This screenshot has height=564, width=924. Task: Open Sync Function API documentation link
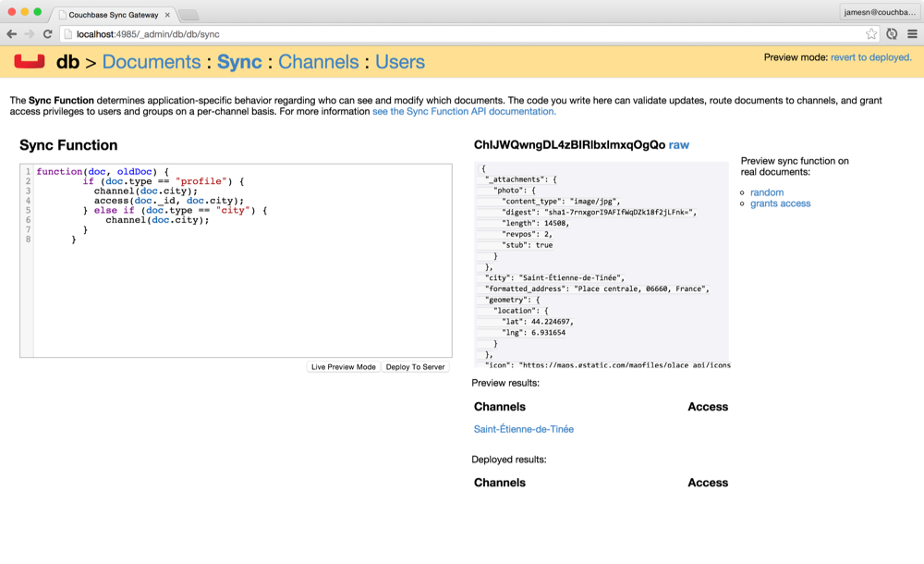[464, 112]
